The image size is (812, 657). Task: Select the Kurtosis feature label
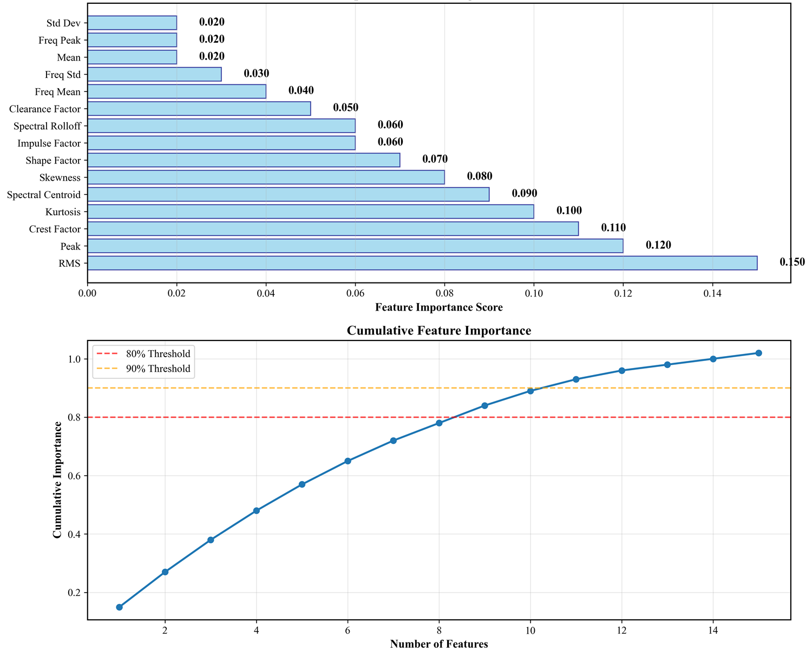click(62, 212)
